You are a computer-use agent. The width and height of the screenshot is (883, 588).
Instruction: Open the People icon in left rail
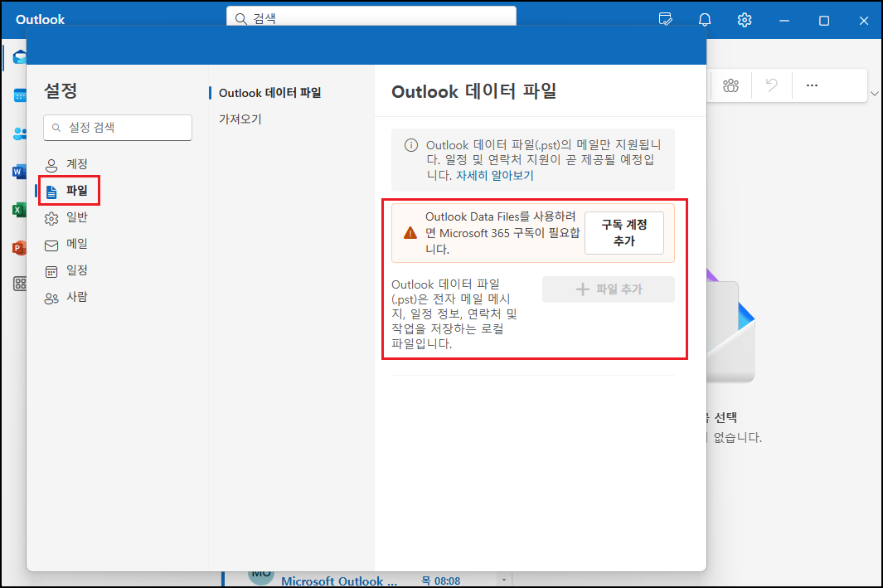pyautogui.click(x=20, y=134)
